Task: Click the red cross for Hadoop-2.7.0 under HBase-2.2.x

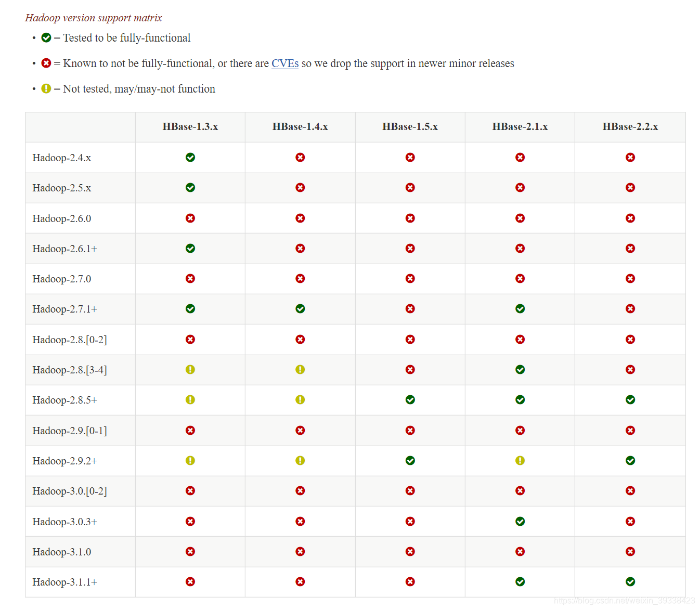Action: tap(630, 278)
